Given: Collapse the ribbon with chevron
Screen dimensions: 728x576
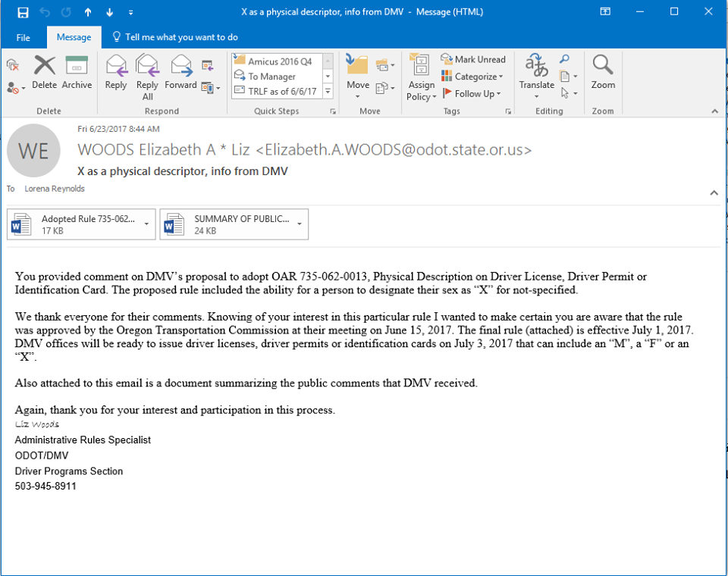Looking at the screenshot, I should coord(714,111).
